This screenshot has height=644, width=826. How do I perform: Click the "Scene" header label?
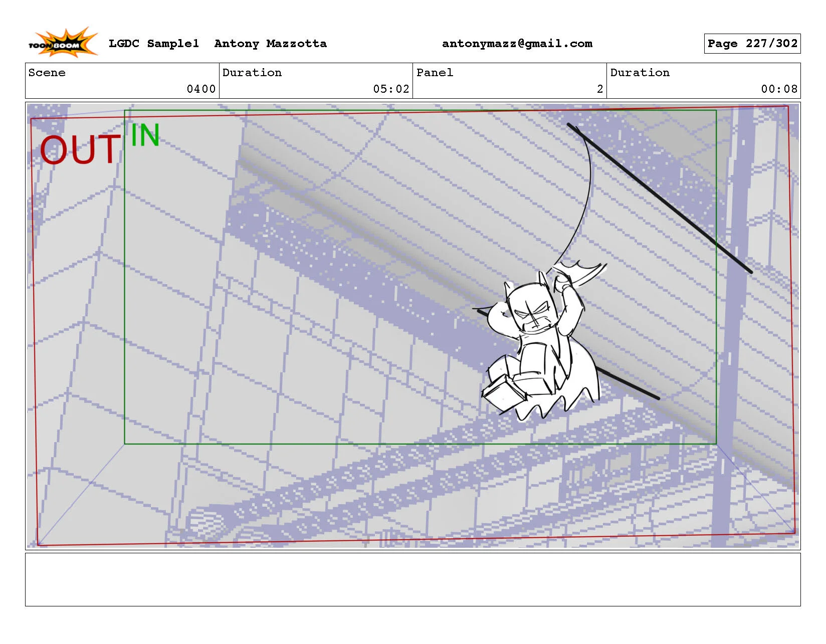click(47, 73)
